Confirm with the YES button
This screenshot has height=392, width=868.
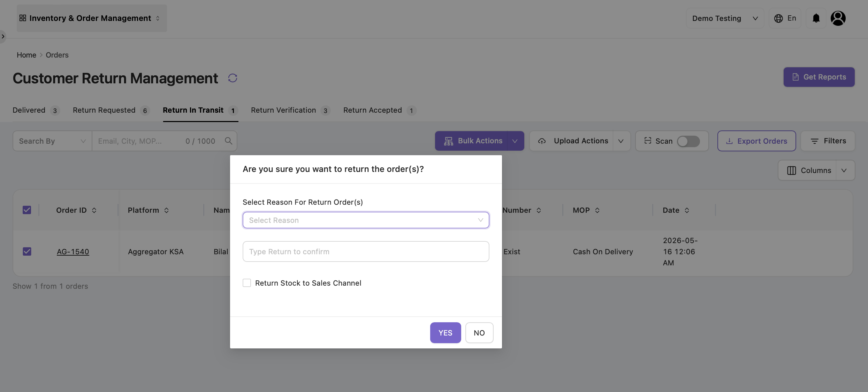point(446,333)
